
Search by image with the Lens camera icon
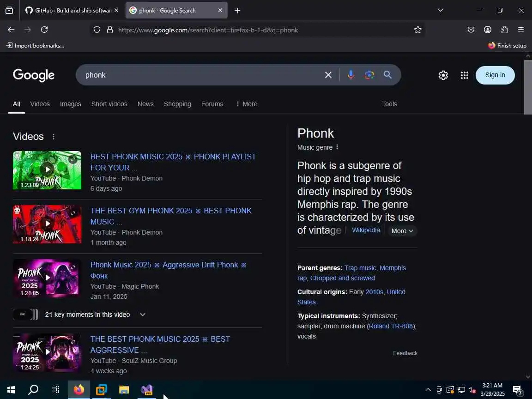coord(369,75)
